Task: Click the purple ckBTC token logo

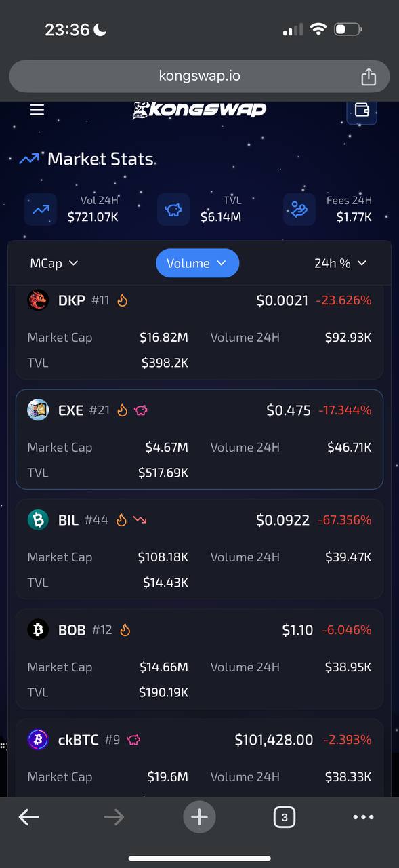Action: click(38, 739)
